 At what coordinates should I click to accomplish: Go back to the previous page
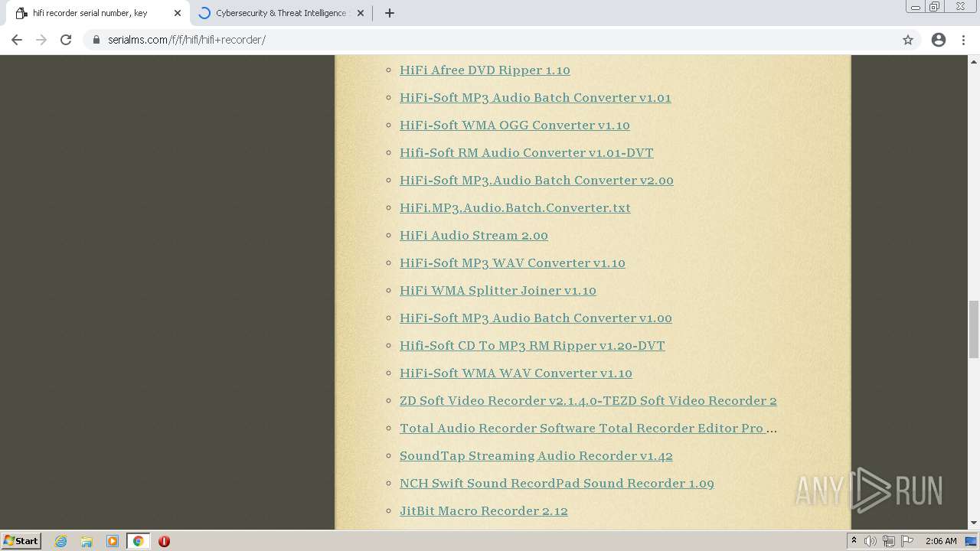click(17, 40)
